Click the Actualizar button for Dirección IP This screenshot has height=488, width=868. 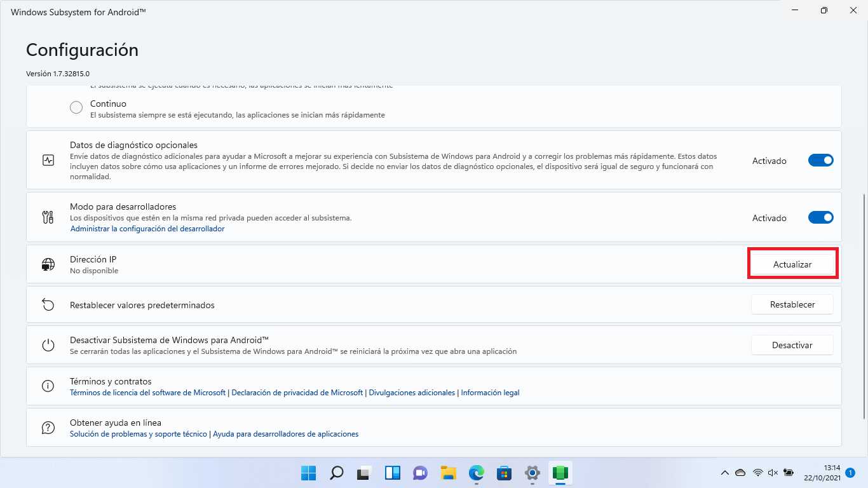pyautogui.click(x=792, y=264)
